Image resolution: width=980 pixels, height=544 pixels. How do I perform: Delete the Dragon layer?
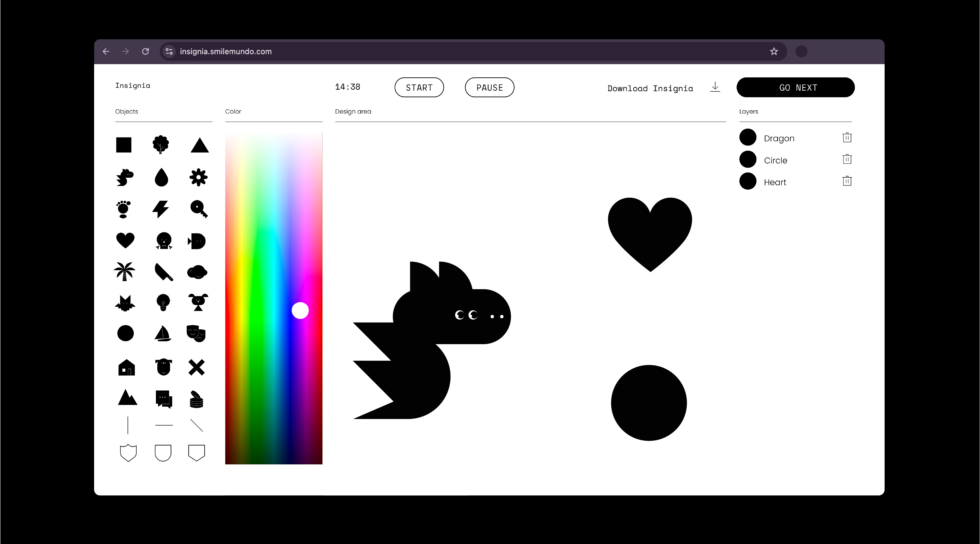(847, 137)
